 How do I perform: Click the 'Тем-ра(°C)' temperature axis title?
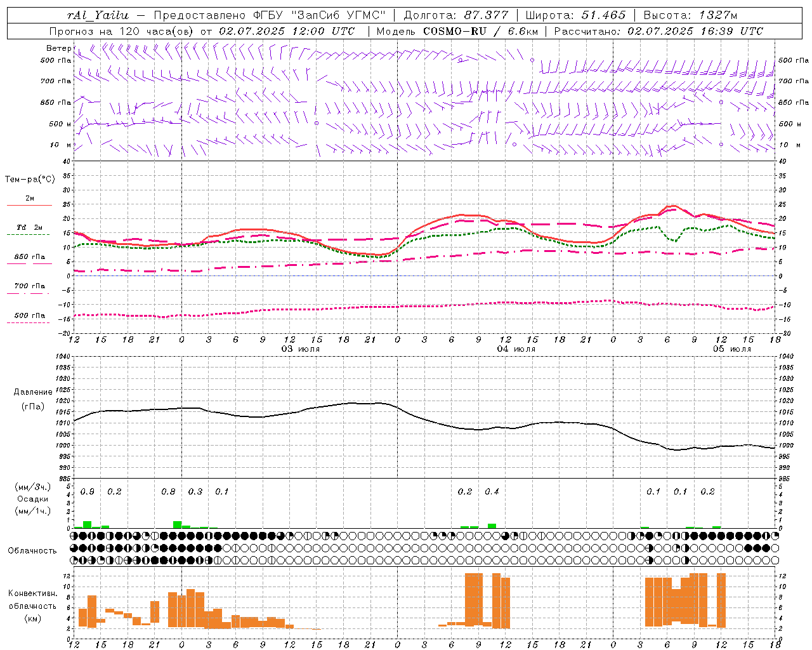pyautogui.click(x=30, y=180)
